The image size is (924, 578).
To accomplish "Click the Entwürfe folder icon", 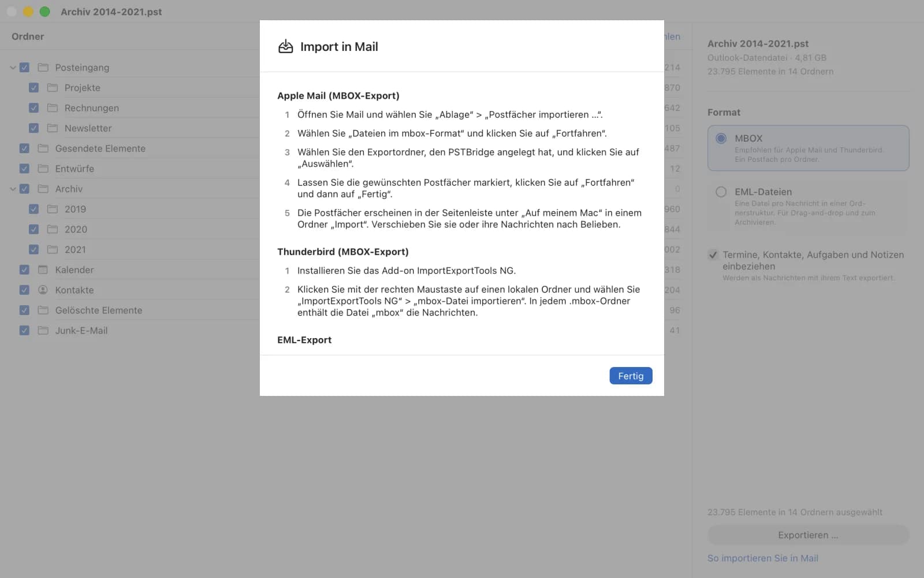I will tap(43, 169).
